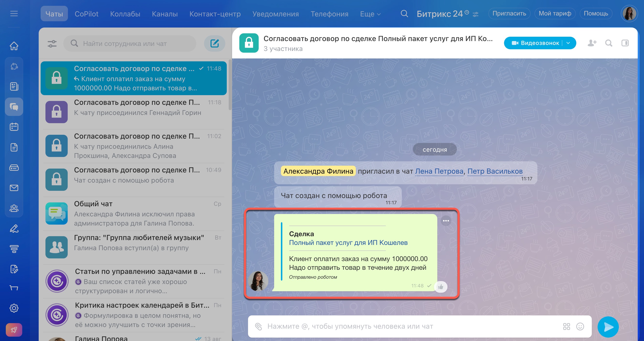
Task: Open the CoPilot sidebar icon below home
Action: coord(14,66)
